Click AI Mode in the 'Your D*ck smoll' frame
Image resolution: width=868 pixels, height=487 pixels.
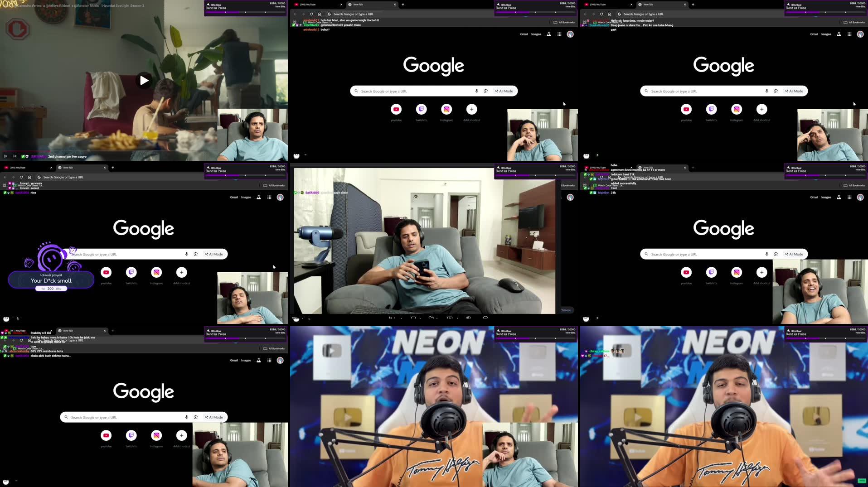click(214, 254)
